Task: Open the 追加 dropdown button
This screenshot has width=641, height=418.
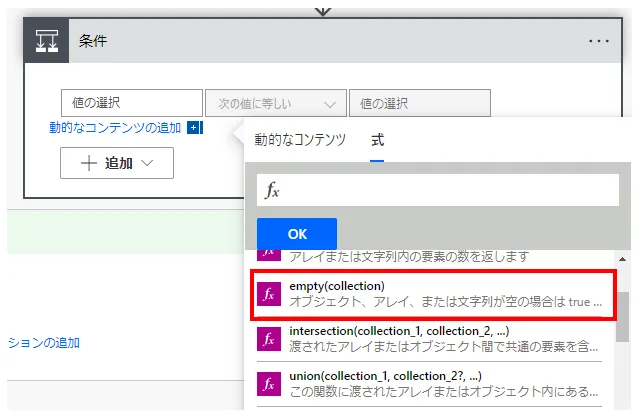Action: coord(117,163)
